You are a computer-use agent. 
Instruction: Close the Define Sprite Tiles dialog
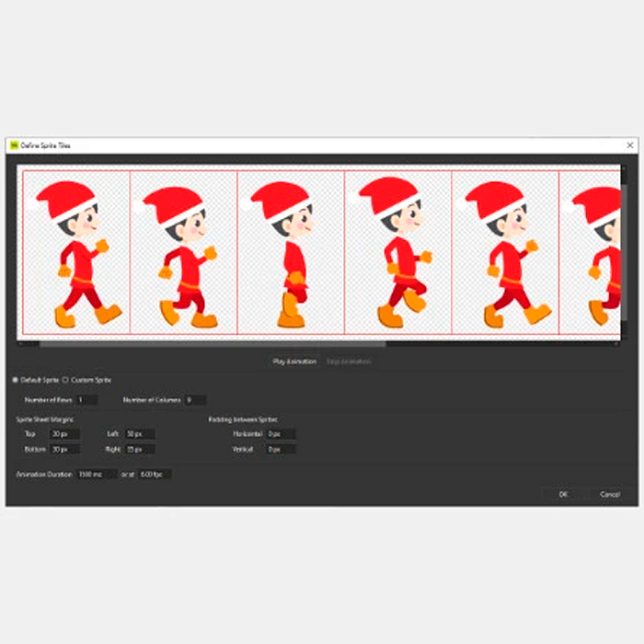point(630,145)
